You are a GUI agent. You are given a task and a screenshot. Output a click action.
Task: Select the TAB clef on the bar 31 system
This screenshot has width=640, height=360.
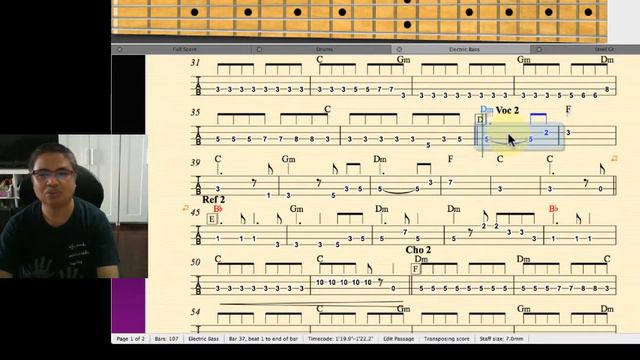(x=198, y=86)
